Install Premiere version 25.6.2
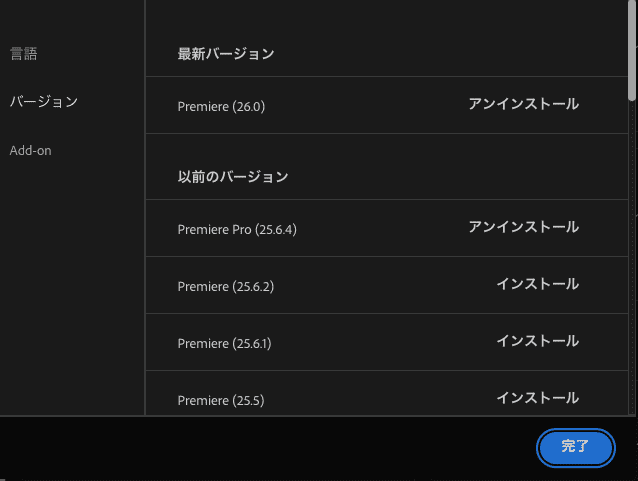 [537, 284]
